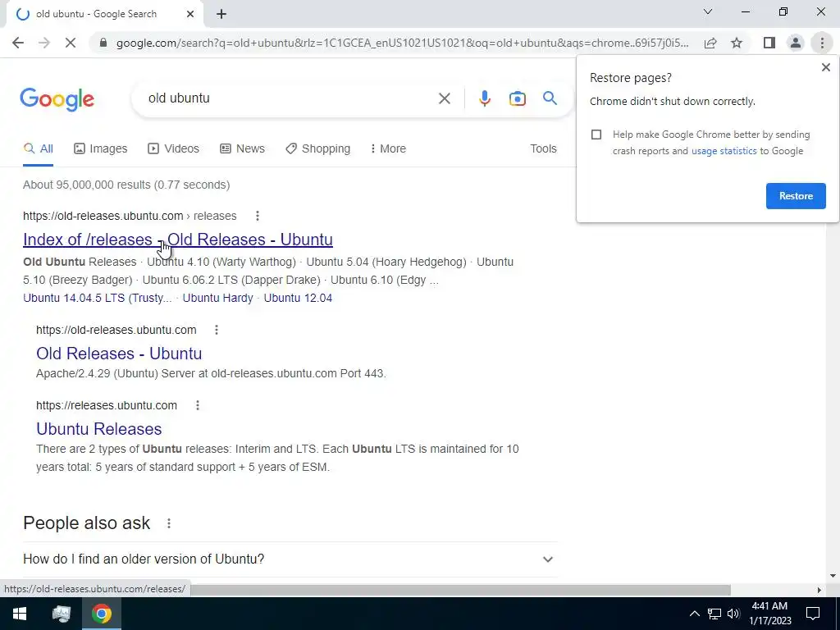Open the Chrome profile icon
This screenshot has height=630, width=840.
(796, 43)
